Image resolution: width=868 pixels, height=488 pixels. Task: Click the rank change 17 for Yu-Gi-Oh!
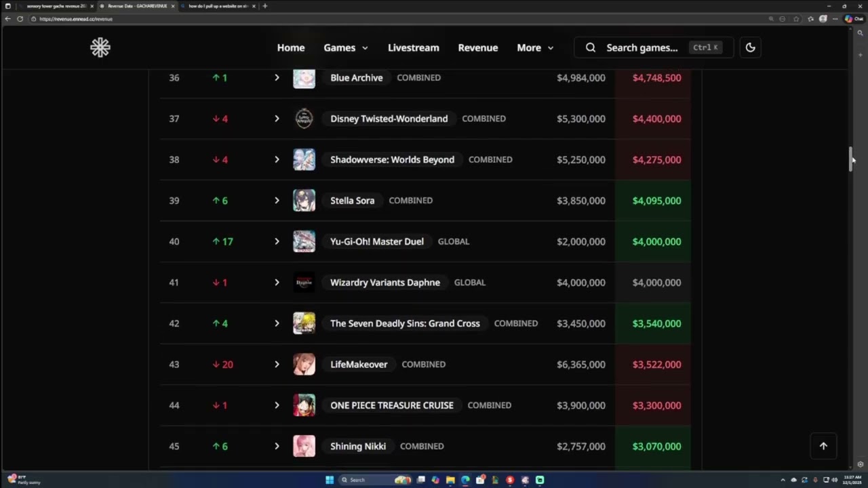tap(222, 241)
